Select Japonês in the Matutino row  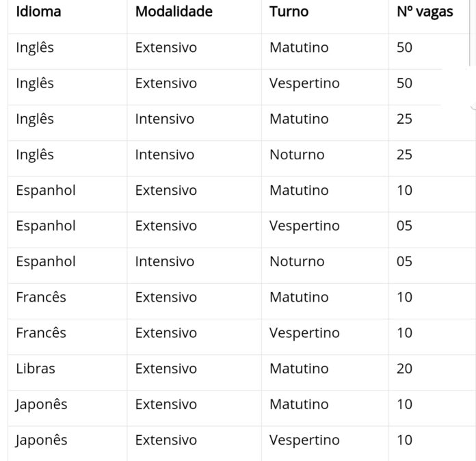pos(41,404)
